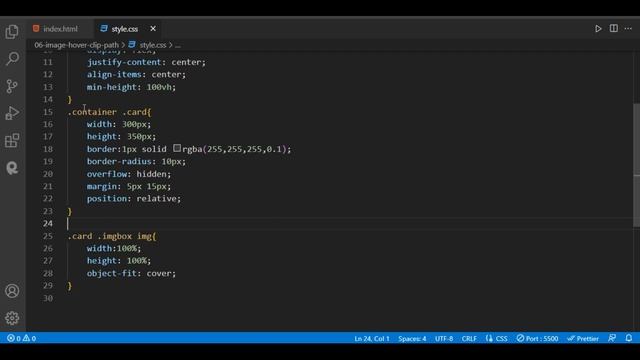640x360 pixels.
Task: Split the editor to the right
Action: pyautogui.click(x=613, y=29)
